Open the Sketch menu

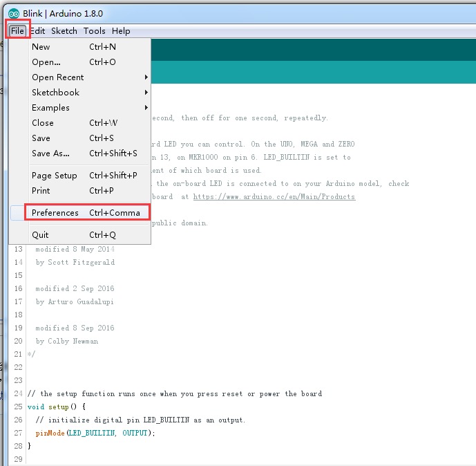click(x=64, y=30)
